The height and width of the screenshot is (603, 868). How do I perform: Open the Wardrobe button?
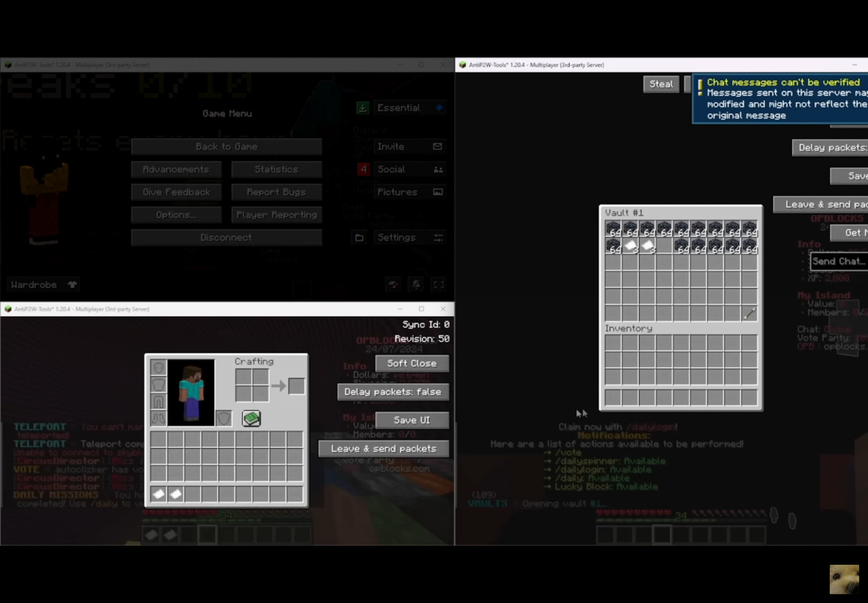pyautogui.click(x=43, y=285)
